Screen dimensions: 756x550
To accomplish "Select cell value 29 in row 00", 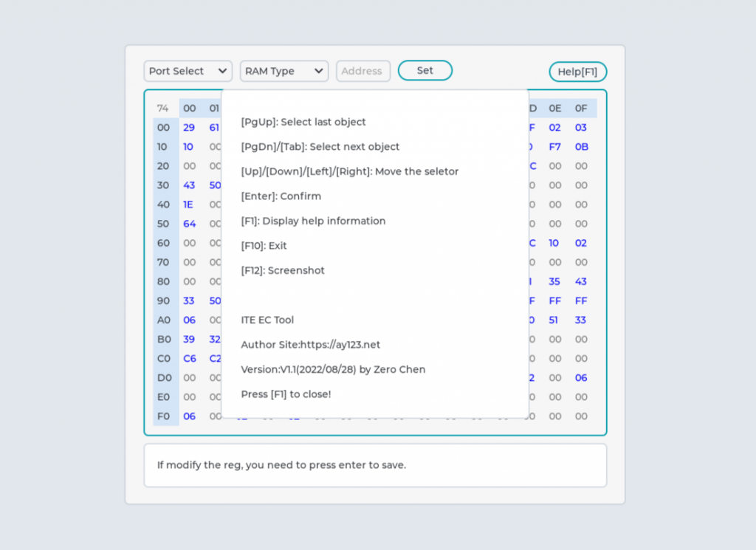I will coord(189,128).
